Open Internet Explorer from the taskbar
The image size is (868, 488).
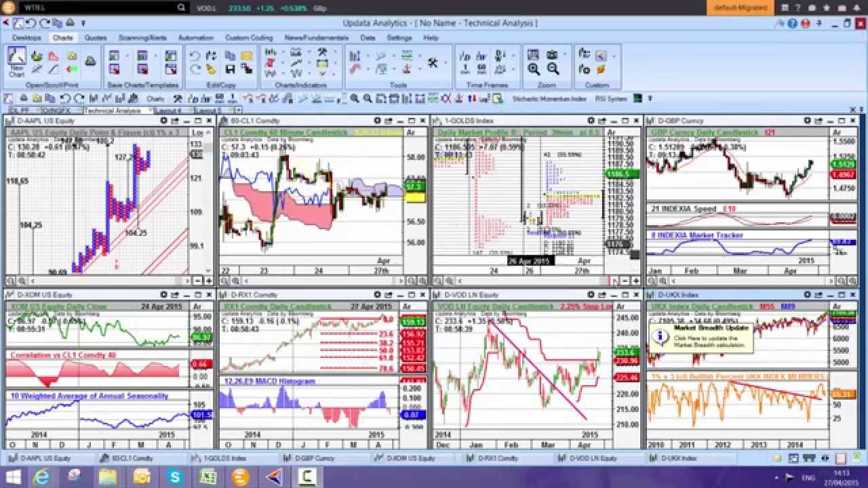[42, 477]
